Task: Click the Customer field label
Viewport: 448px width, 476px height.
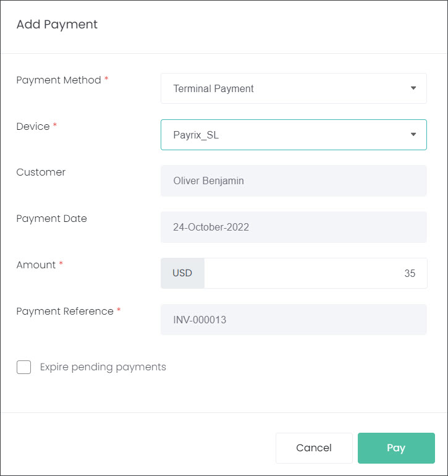Action: pos(41,172)
